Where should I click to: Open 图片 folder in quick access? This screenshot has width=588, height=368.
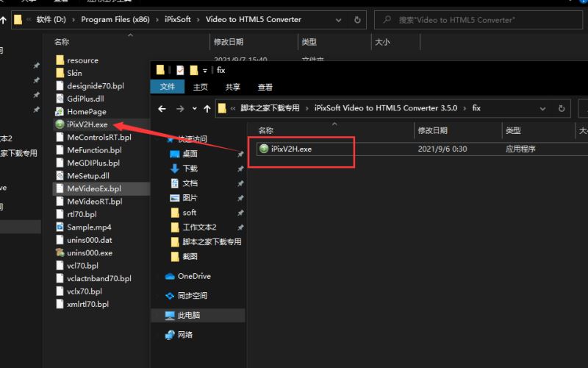pyautogui.click(x=190, y=197)
